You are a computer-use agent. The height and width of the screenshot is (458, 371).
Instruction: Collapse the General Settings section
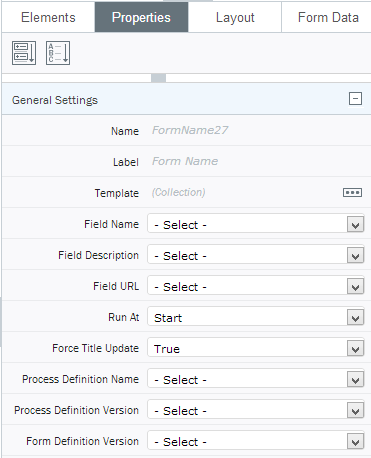355,99
